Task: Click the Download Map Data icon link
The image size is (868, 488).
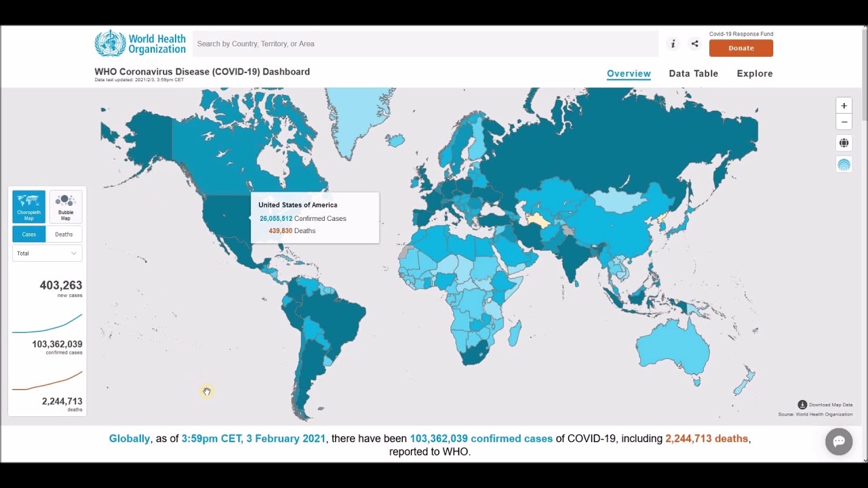Action: [825, 405]
